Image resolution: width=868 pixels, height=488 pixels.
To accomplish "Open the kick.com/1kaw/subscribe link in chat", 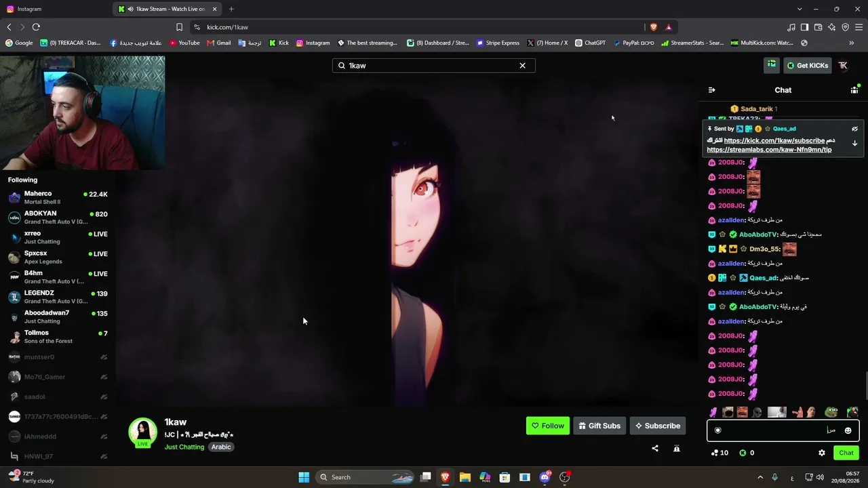I will (774, 140).
